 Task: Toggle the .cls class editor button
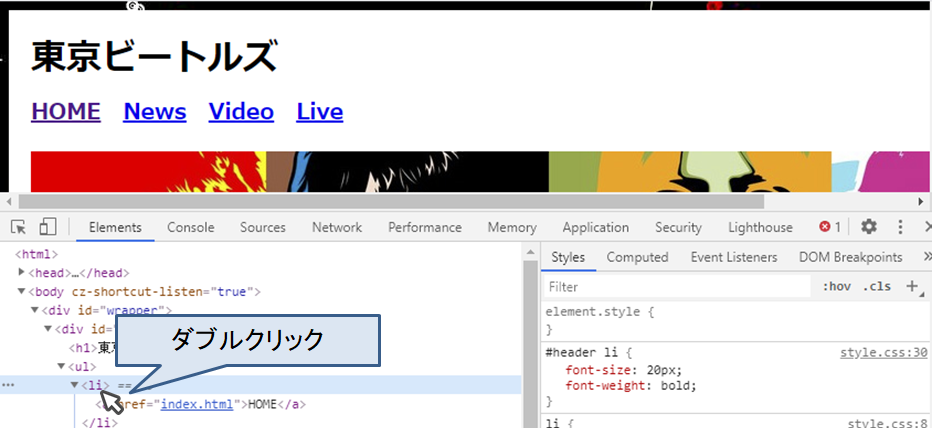(877, 287)
